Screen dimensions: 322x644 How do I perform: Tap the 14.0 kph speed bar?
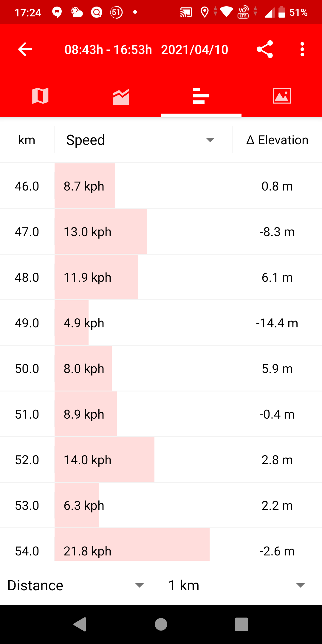[x=104, y=460]
